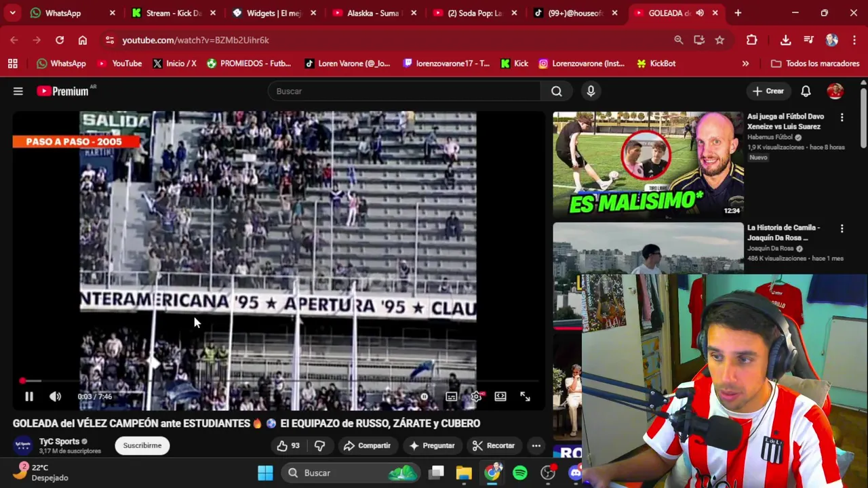Open File Explorer from the taskbar
868x488 pixels.
pyautogui.click(x=464, y=472)
